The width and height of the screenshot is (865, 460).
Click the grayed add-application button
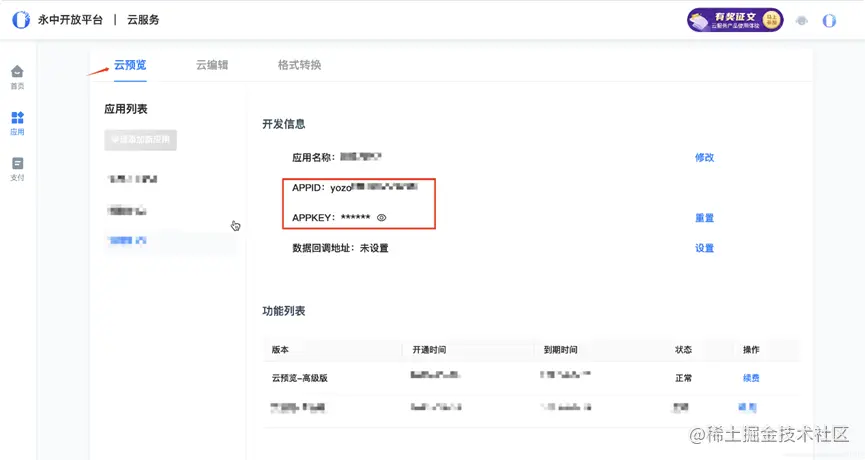point(141,140)
